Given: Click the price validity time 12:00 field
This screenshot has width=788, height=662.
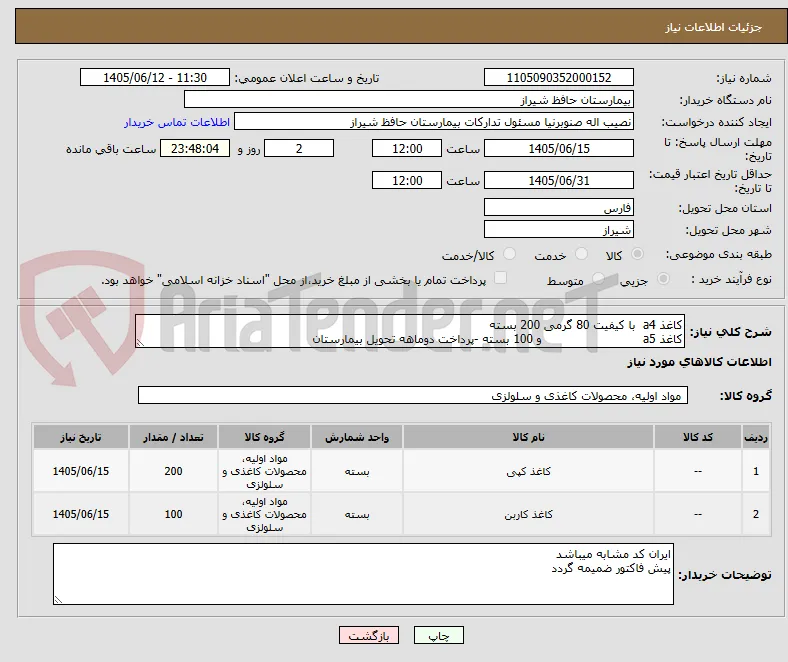Looking at the screenshot, I should click(407, 180).
